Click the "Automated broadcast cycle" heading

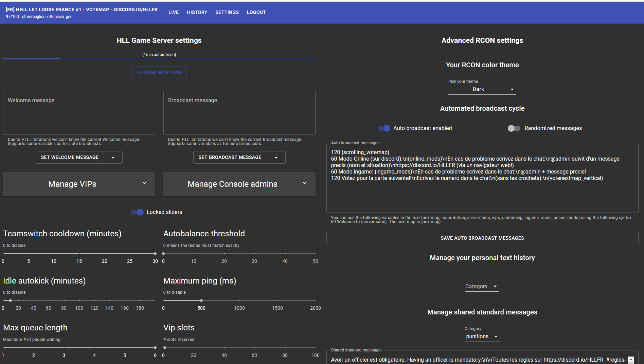[x=482, y=108]
